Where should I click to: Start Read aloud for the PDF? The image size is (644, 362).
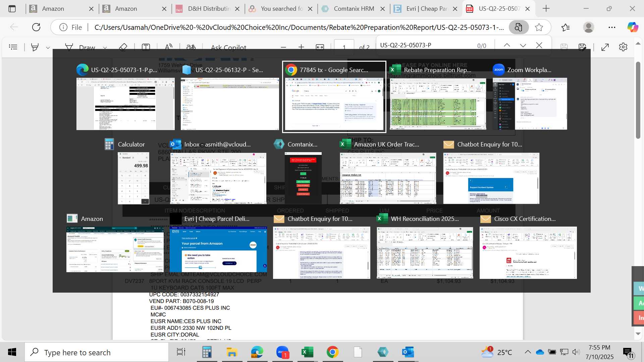click(x=169, y=47)
